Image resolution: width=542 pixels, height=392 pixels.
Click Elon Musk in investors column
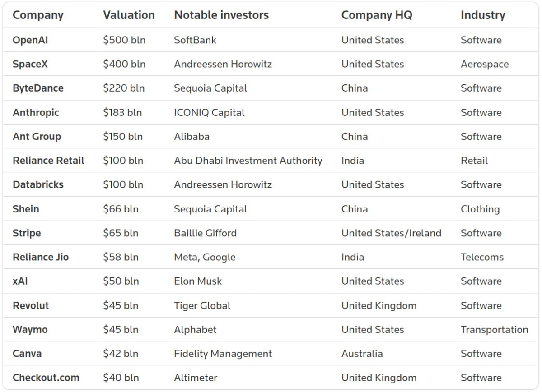pyautogui.click(x=198, y=281)
